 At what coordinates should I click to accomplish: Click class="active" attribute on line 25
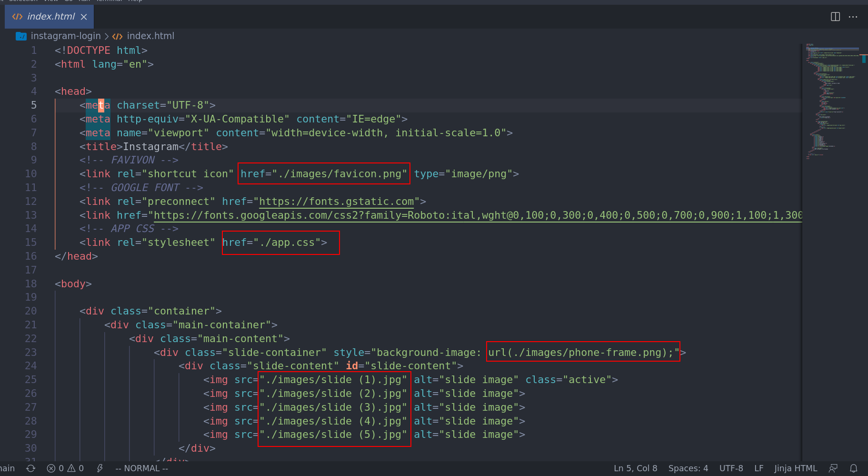click(569, 380)
